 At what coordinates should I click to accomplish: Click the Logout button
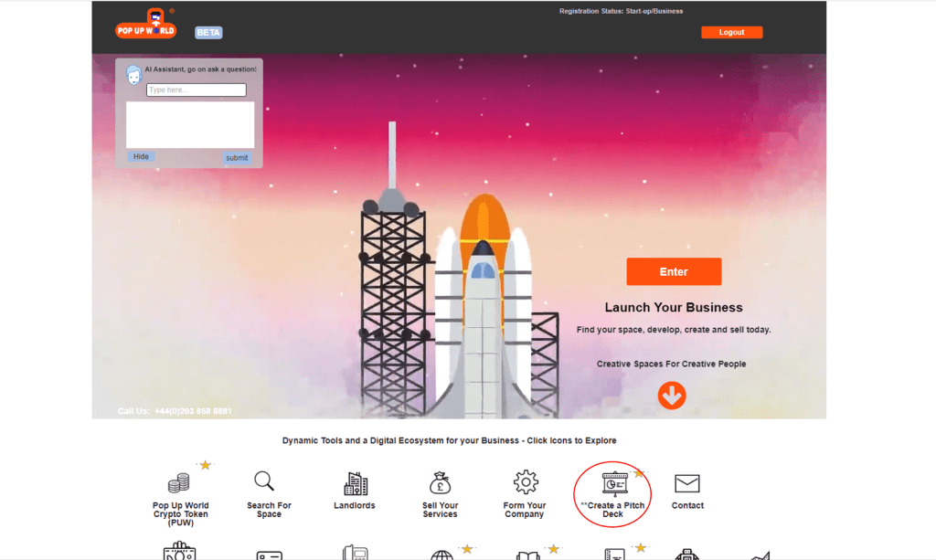pyautogui.click(x=731, y=32)
